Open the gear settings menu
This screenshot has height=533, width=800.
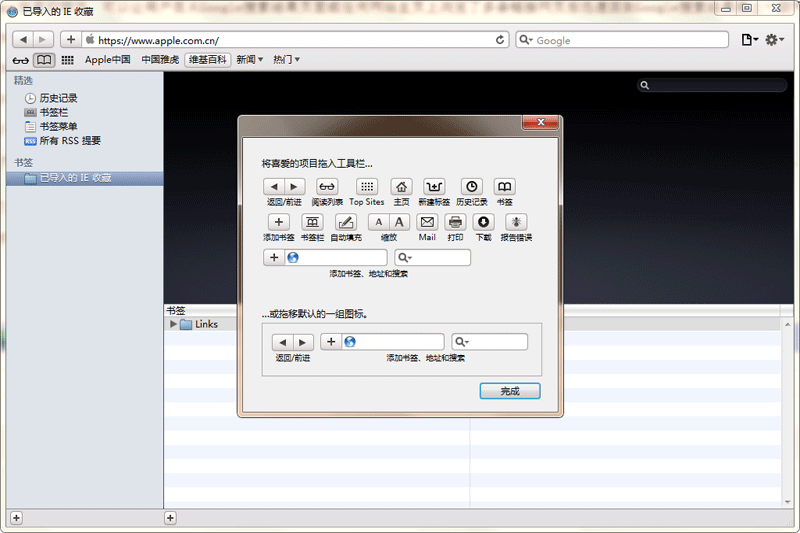774,40
